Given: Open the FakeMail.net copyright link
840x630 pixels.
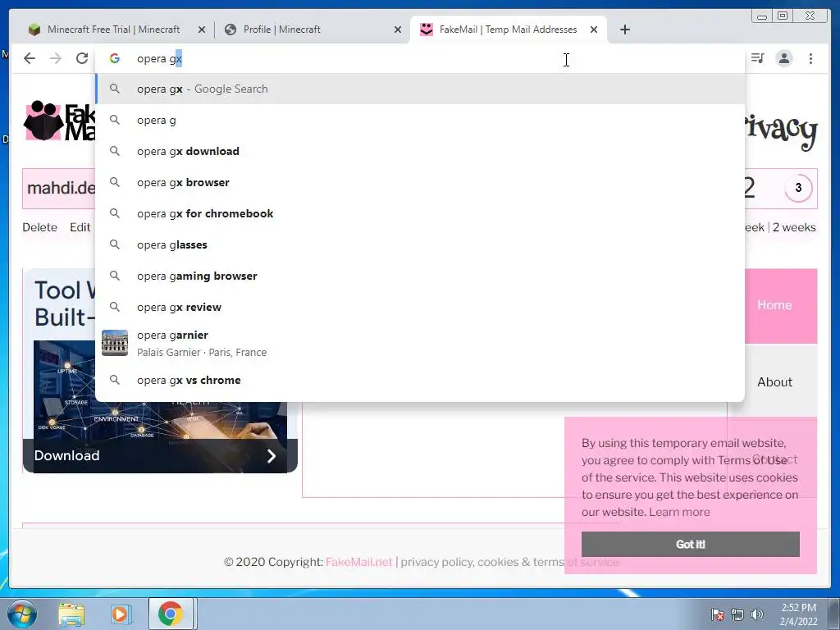Looking at the screenshot, I should point(359,562).
